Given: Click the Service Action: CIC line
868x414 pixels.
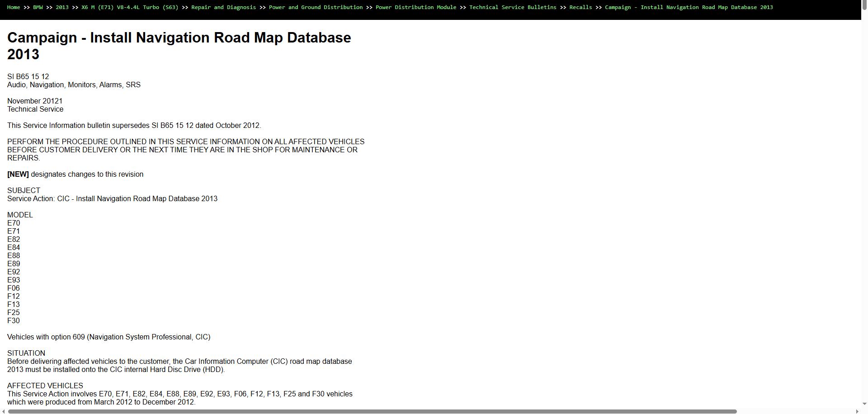Looking at the screenshot, I should click(x=112, y=199).
